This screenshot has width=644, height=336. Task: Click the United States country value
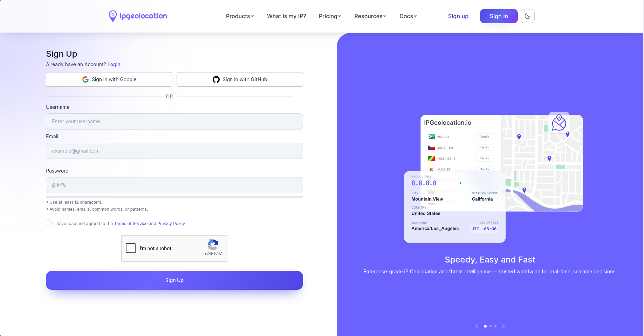(x=426, y=213)
